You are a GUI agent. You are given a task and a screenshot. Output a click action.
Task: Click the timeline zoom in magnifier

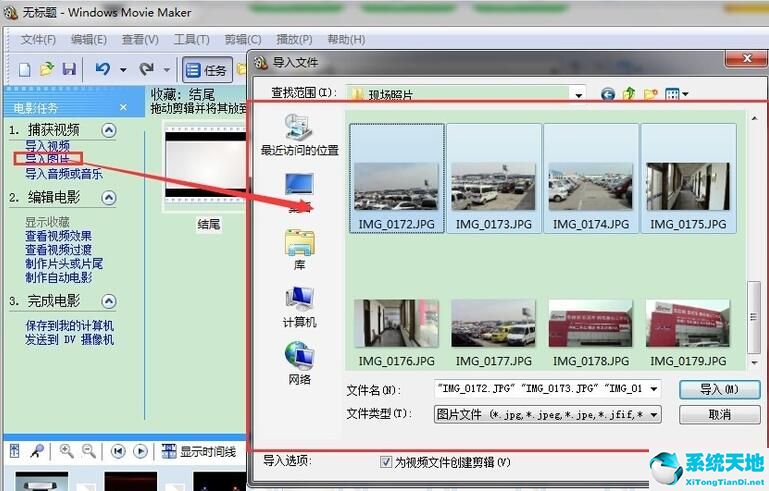(x=66, y=451)
